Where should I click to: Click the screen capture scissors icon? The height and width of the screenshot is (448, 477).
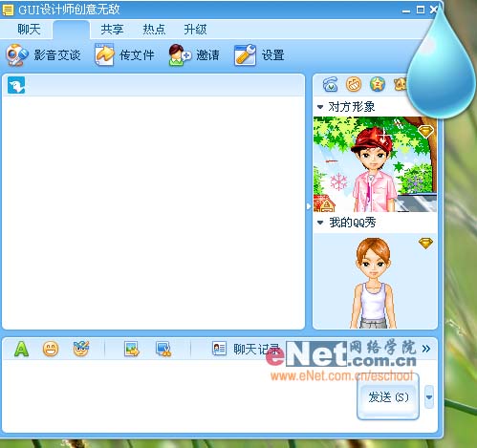(x=163, y=349)
